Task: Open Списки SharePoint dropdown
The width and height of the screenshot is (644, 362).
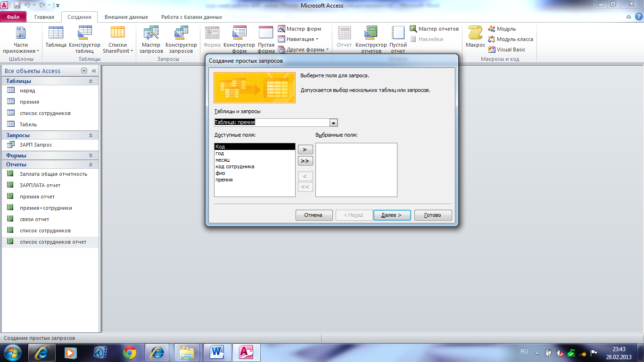Action: tap(118, 40)
